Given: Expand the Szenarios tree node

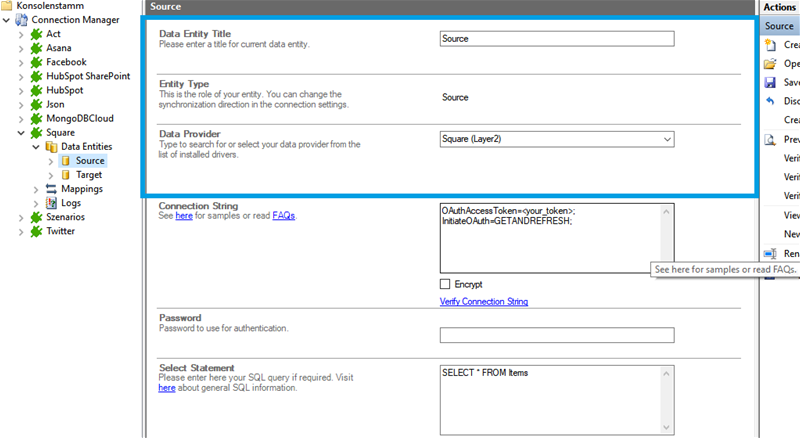Looking at the screenshot, I should 22,216.
